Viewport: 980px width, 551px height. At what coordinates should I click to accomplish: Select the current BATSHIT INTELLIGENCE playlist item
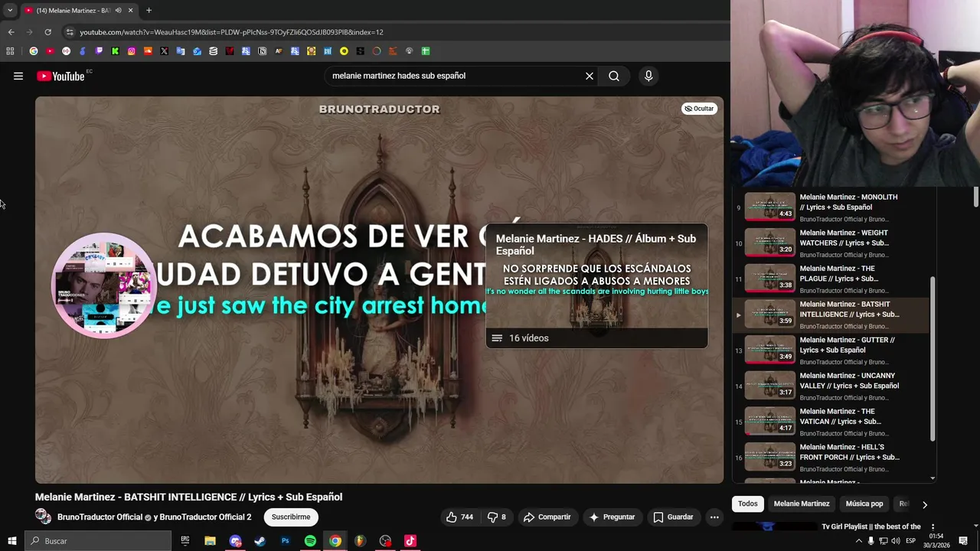[831, 315]
